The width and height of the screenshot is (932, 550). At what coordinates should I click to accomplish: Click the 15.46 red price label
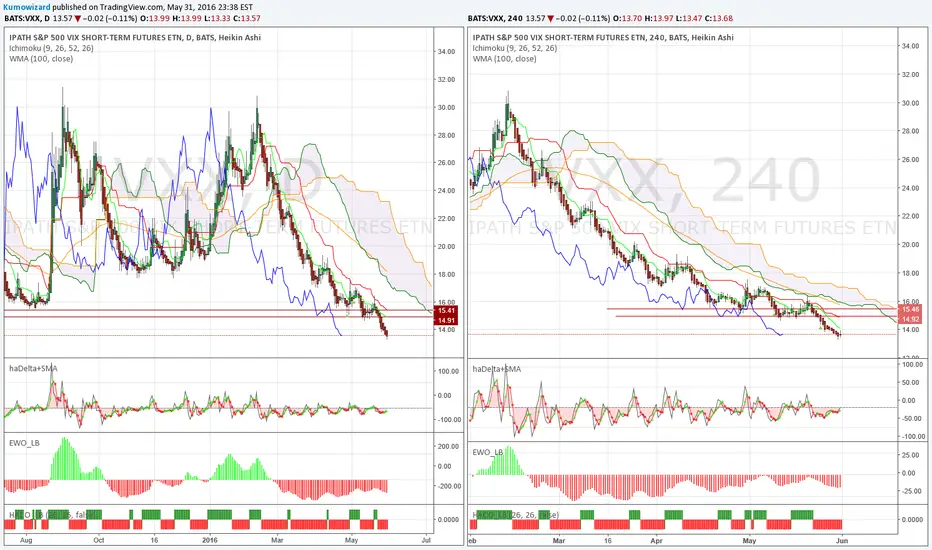910,309
